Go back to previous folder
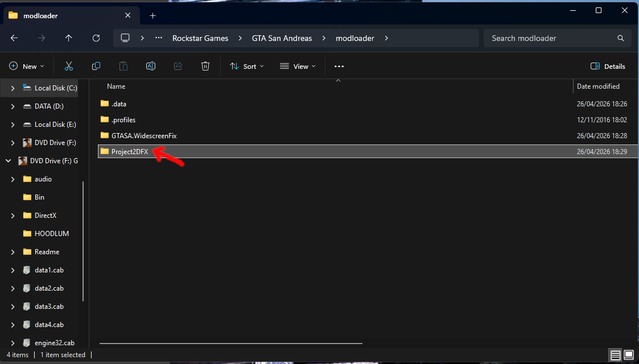This screenshot has width=639, height=364. point(14,38)
